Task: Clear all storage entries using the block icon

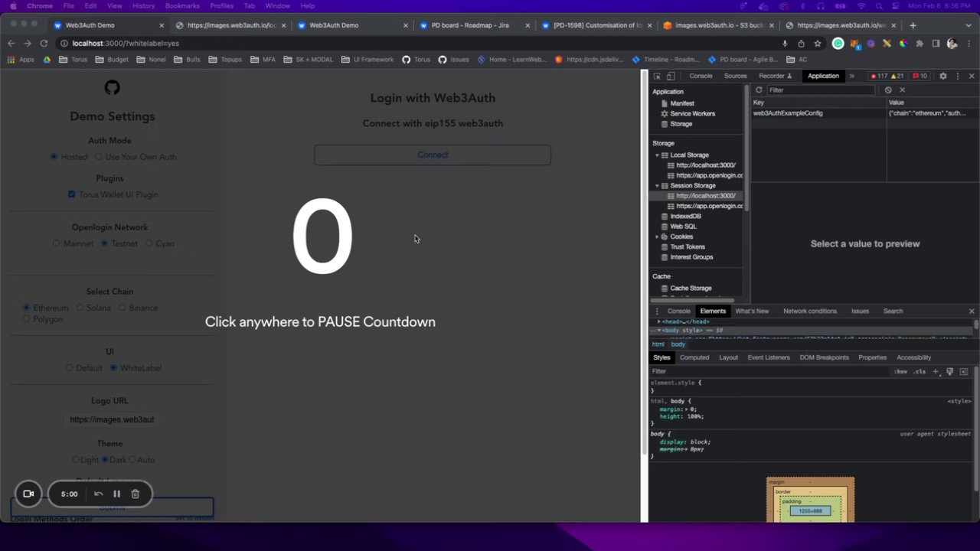Action: [x=888, y=90]
